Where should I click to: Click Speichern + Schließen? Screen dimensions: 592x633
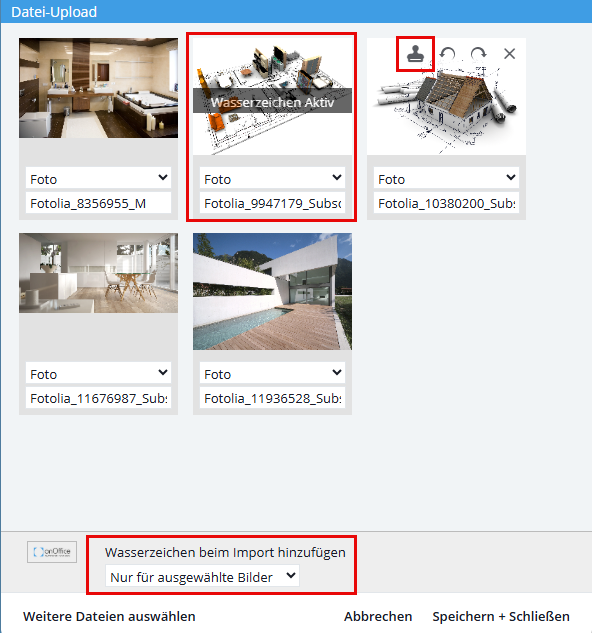[501, 616]
